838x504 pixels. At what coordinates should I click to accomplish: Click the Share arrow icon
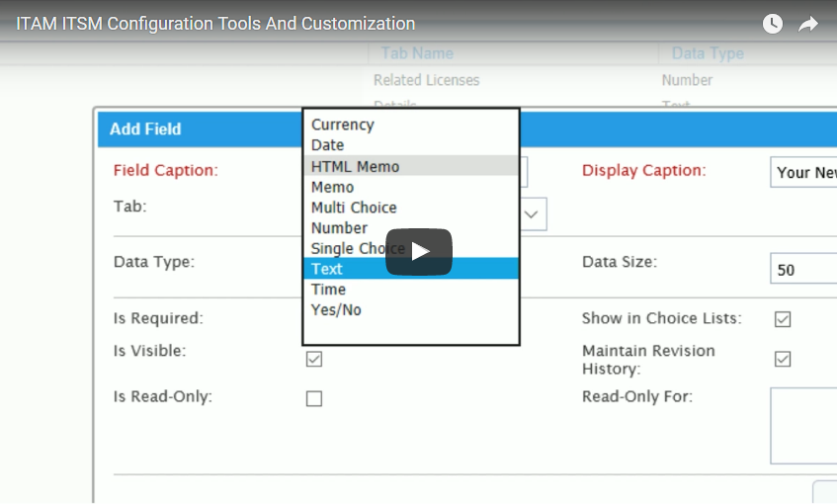tap(808, 24)
